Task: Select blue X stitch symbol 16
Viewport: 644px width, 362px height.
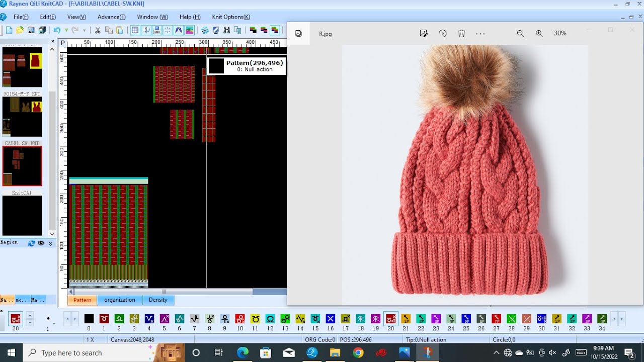Action: point(330,318)
